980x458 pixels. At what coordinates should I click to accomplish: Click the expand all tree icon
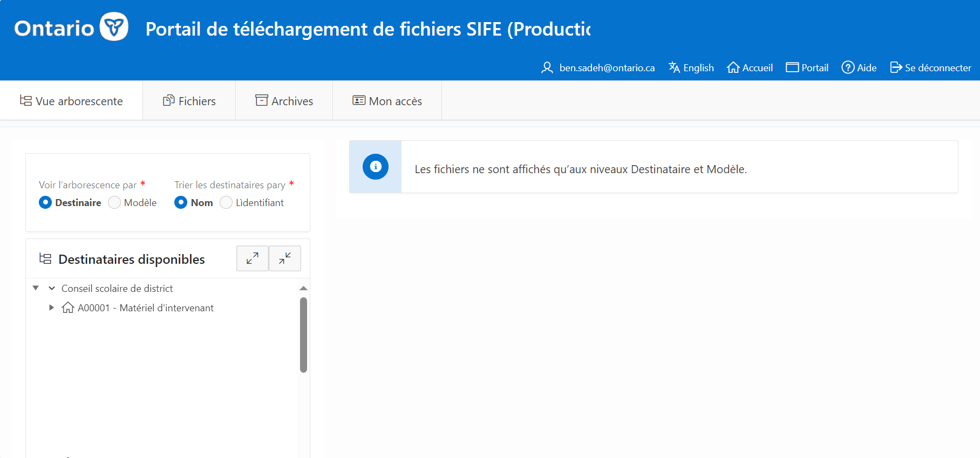point(252,258)
